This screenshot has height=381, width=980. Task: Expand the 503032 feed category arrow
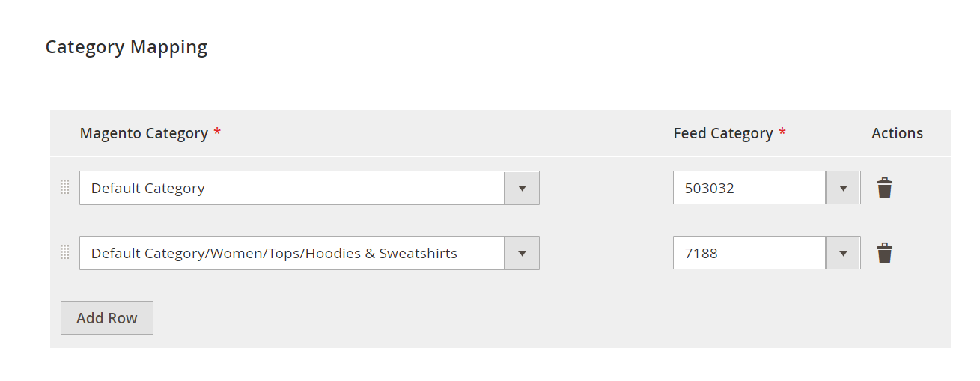[843, 188]
